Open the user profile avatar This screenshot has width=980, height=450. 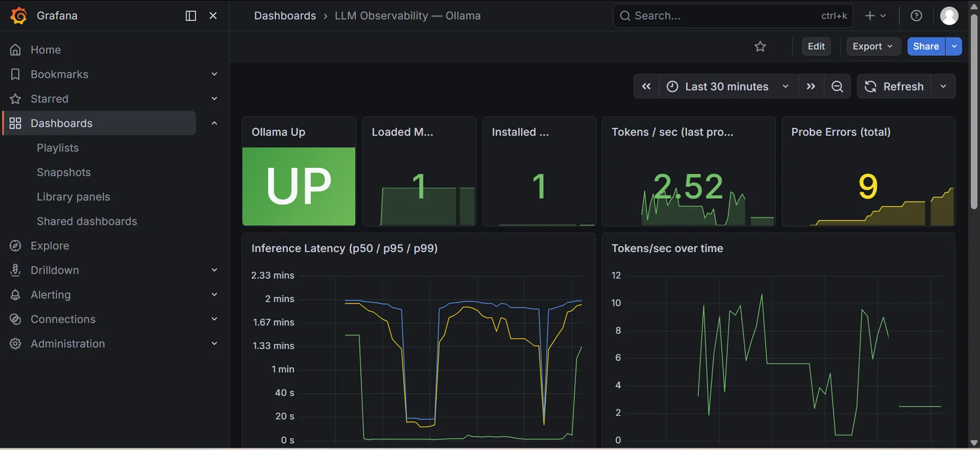tap(949, 16)
